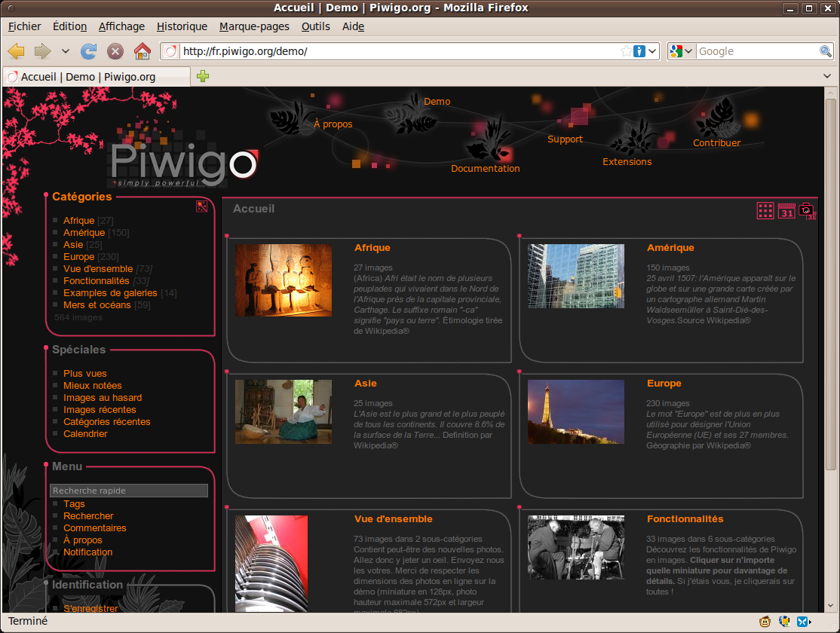The image size is (840, 633).
Task: Start the search with the magnifier icon
Action: 825,51
